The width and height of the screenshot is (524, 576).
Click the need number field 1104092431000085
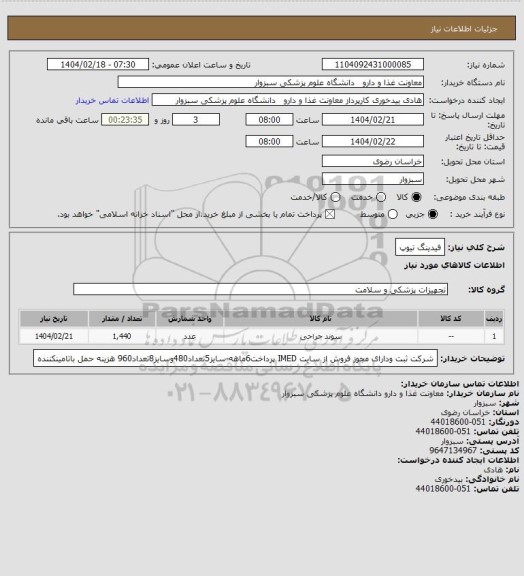pyautogui.click(x=373, y=64)
